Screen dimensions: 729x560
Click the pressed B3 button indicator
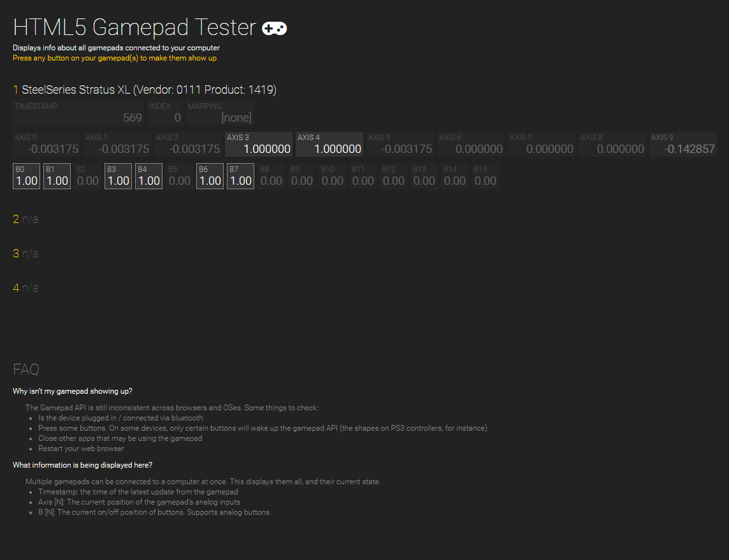point(118,176)
